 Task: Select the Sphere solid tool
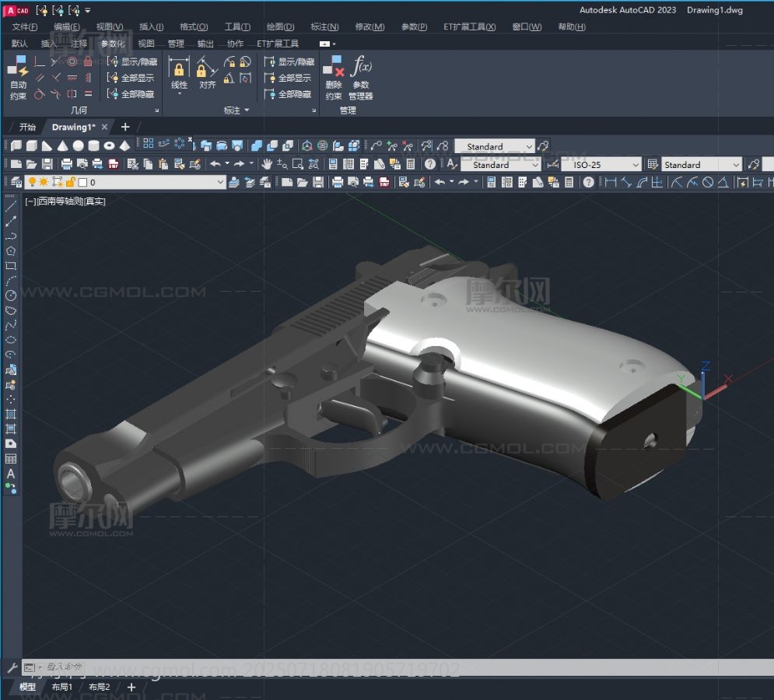tap(78, 145)
